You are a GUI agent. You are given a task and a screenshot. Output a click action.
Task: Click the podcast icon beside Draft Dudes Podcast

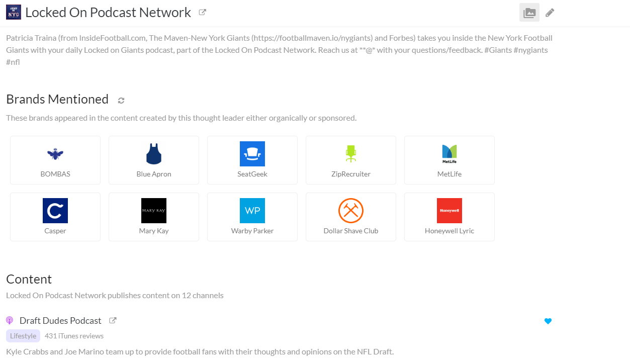10,320
